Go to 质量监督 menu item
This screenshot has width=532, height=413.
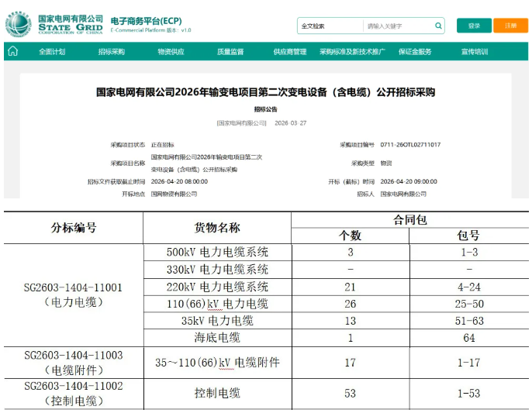pyautogui.click(x=230, y=52)
